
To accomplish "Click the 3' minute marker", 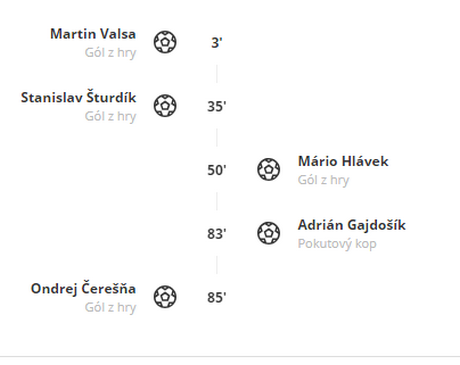I will (x=217, y=43).
